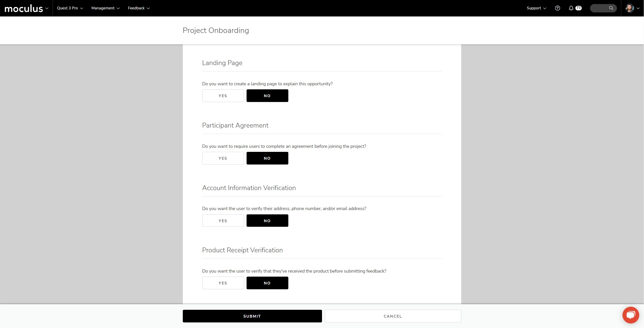644x328 pixels.
Task: Select Yes for creating a landing page
Action: [x=223, y=96]
